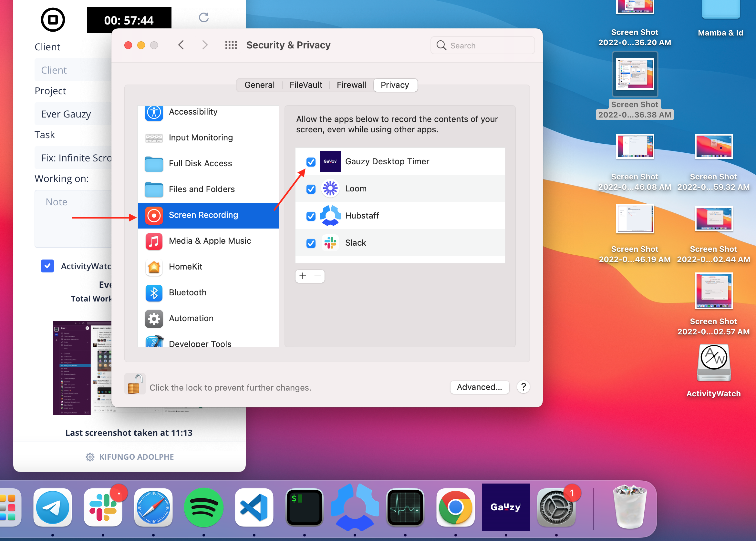Open help with the question mark button
Screen dimensions: 756x541
point(523,387)
